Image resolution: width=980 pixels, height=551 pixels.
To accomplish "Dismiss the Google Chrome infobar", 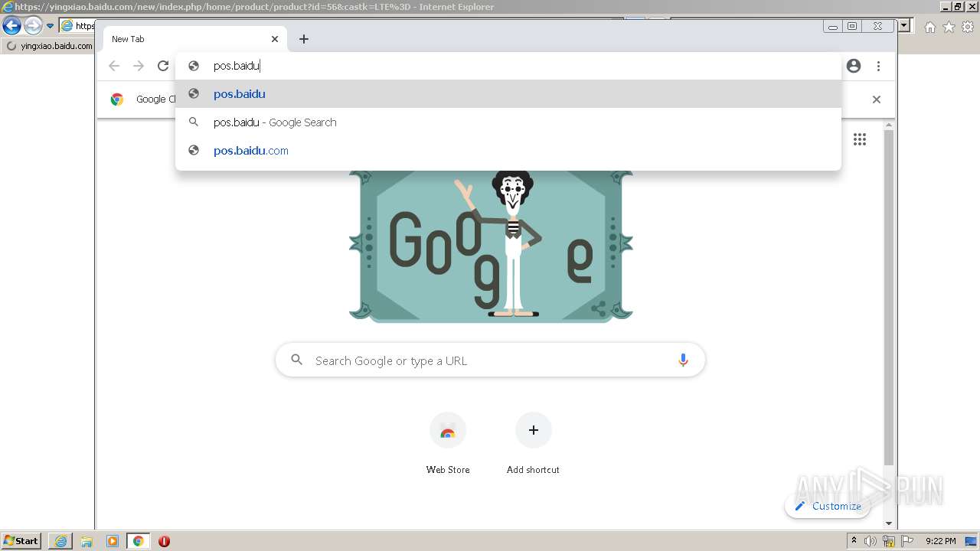I will click(877, 99).
